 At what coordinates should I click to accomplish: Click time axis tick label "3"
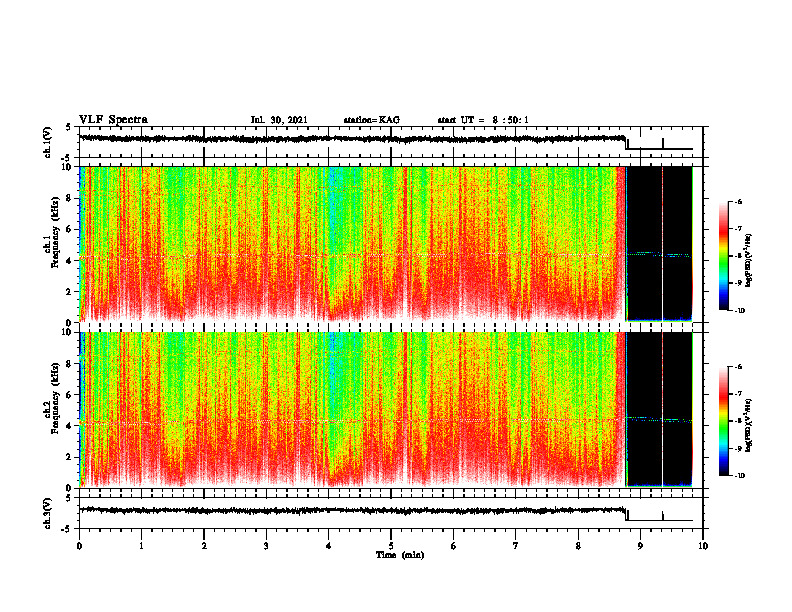(x=266, y=546)
